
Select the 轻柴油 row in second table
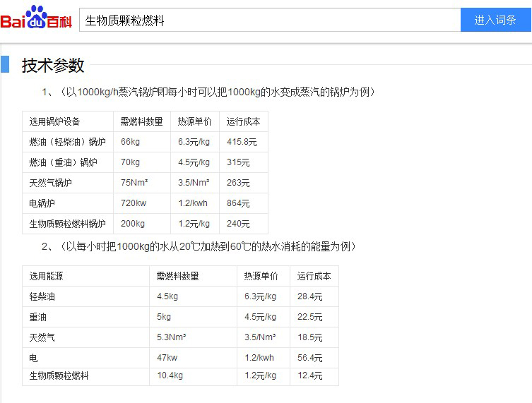[x=42, y=296]
